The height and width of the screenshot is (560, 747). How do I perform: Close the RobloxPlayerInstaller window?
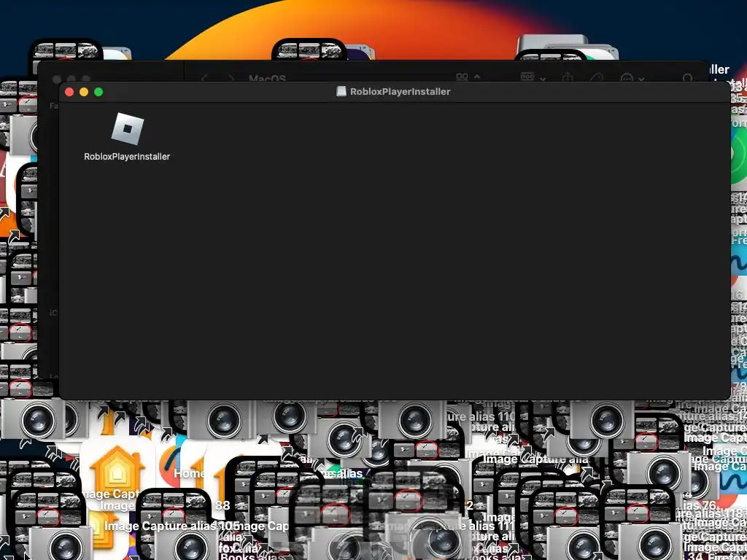coord(69,92)
